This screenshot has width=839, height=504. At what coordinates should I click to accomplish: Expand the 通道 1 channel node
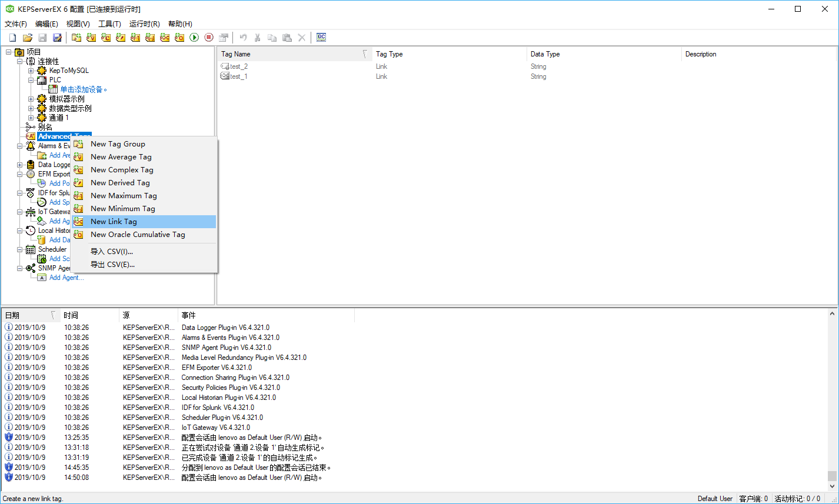31,117
